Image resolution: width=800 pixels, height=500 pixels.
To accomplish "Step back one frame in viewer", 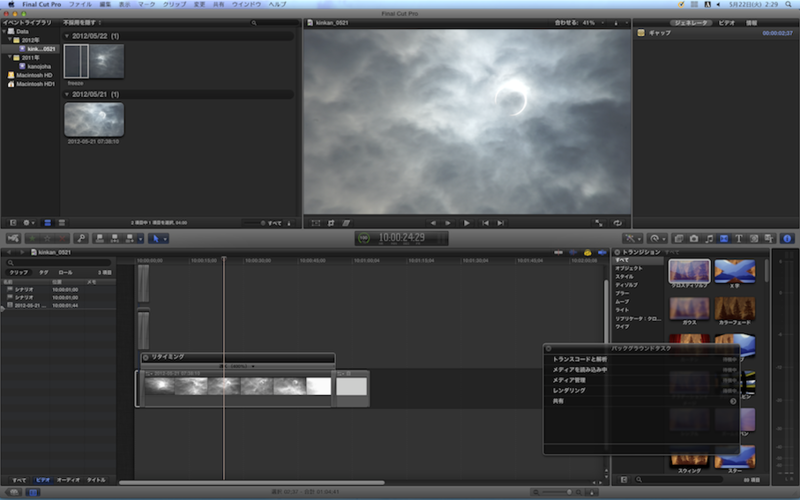I will click(x=433, y=223).
